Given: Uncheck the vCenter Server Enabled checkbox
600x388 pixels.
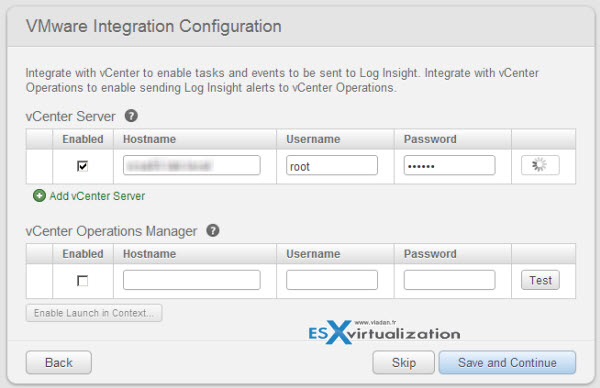Looking at the screenshot, I should click(82, 166).
